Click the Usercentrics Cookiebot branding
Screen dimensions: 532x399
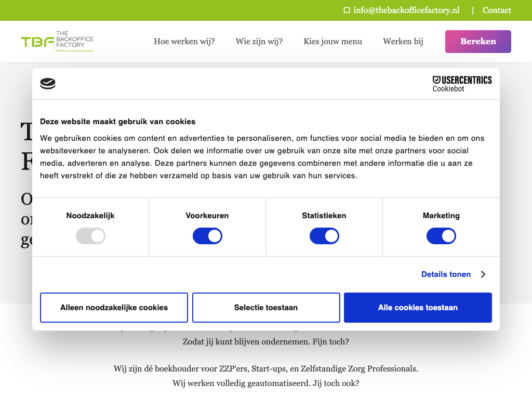click(462, 84)
